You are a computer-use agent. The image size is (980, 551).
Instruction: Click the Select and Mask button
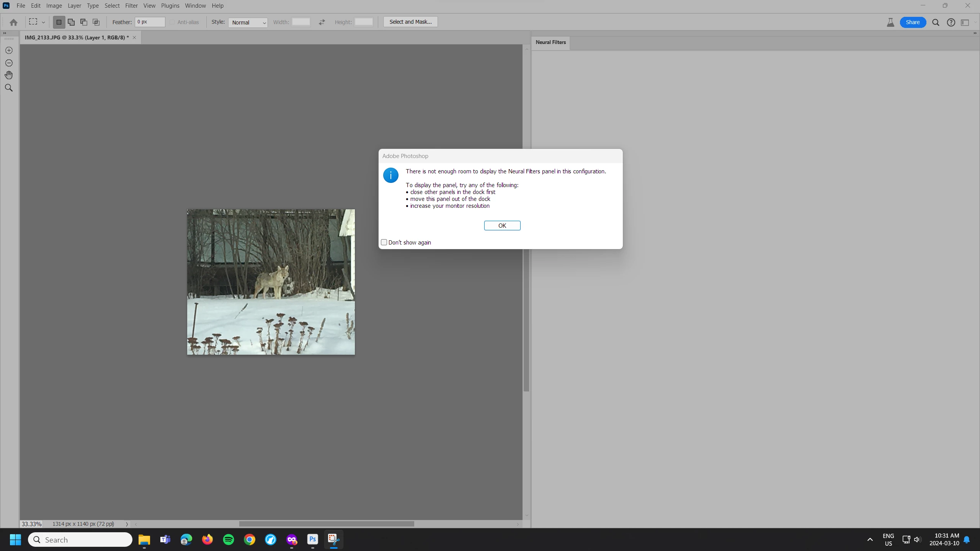click(410, 22)
